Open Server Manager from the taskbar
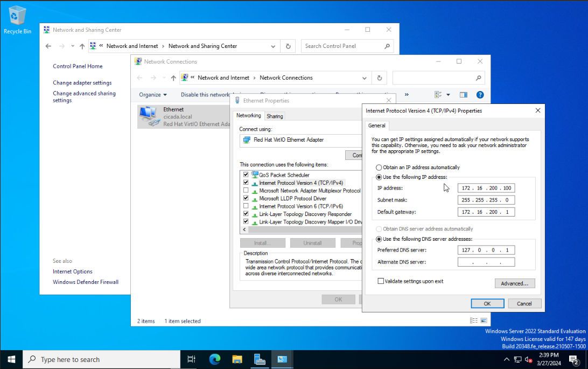Image resolution: width=588 pixels, height=369 pixels. (x=260, y=359)
